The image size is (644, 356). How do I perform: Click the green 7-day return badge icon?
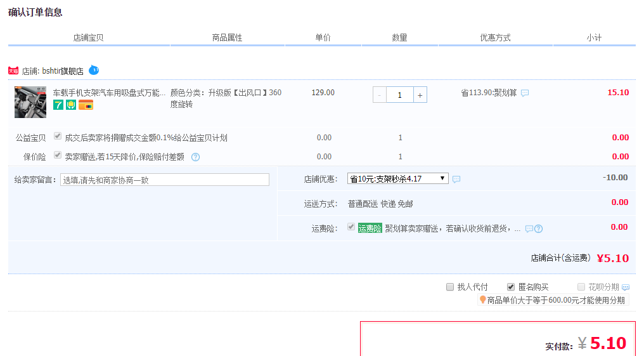pyautogui.click(x=58, y=105)
